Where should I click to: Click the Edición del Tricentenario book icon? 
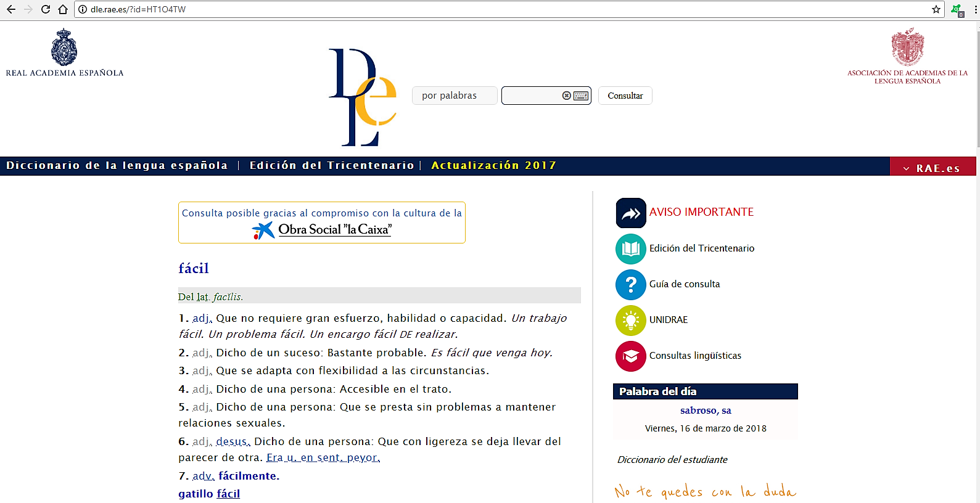click(x=631, y=249)
